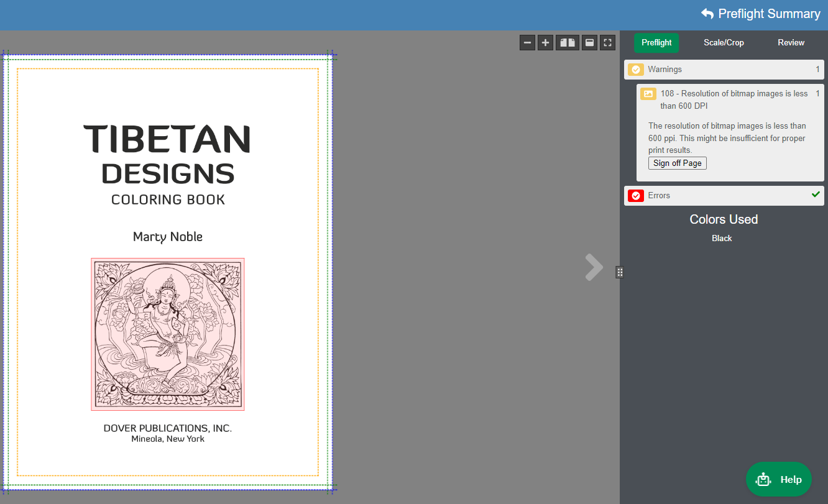
Task: Click the side panel grip handle
Action: click(620, 272)
